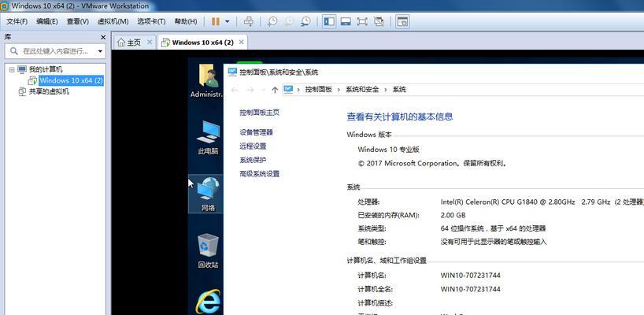Close the Windows 10 x64 (2) tab
Image resolution: width=644 pixels, height=315 pixels.
coord(242,42)
